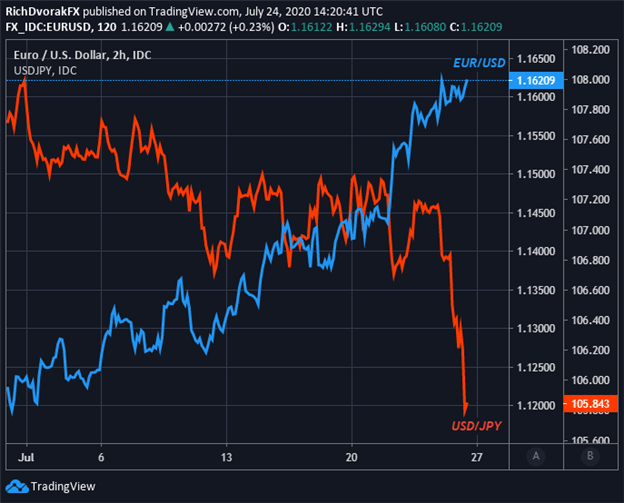Click the 1.15000 price axis value
This screenshot has height=503, width=624.
536,174
